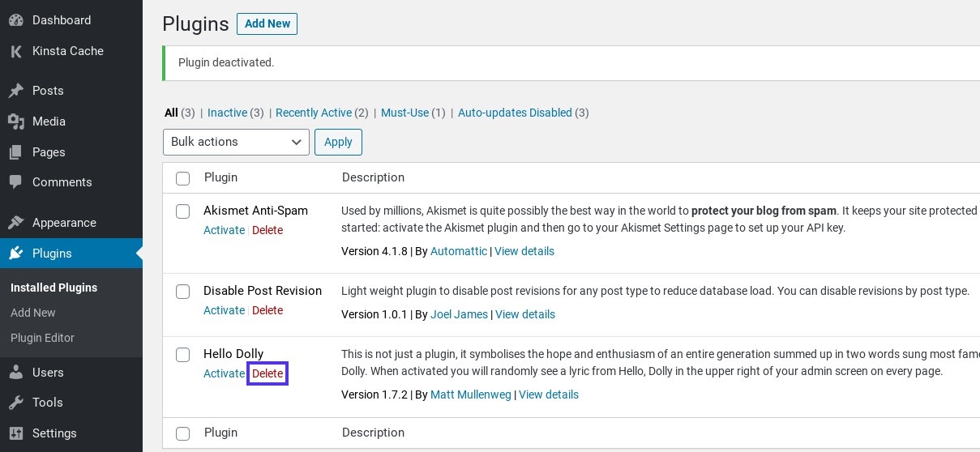
Task: Tick the Disable Post Revision checkbox
Action: [x=183, y=292]
